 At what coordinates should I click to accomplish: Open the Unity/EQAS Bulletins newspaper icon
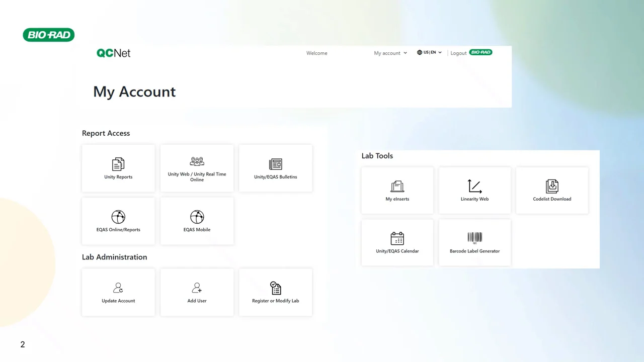(276, 164)
